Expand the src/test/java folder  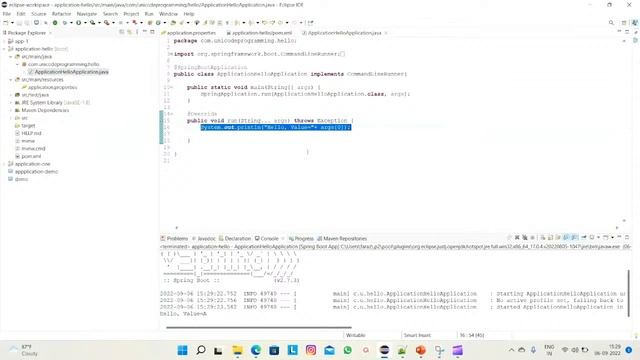coord(11,95)
